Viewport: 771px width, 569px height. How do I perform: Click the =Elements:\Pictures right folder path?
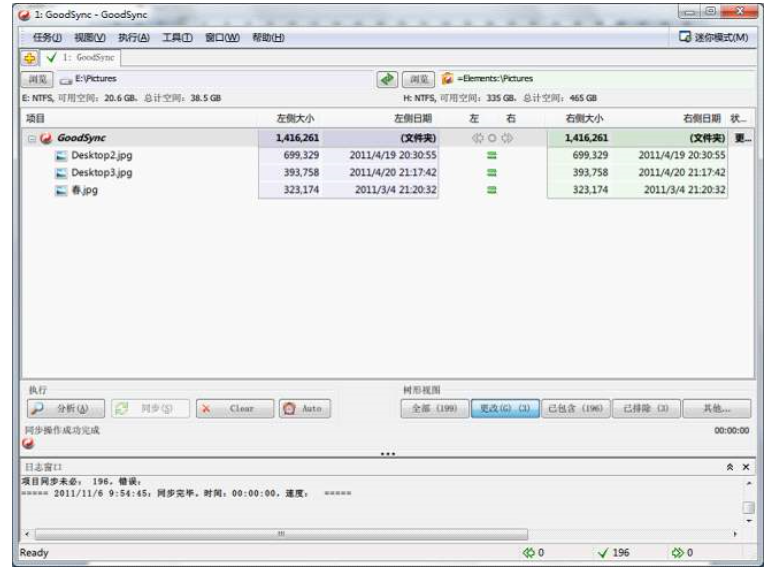[x=495, y=79]
